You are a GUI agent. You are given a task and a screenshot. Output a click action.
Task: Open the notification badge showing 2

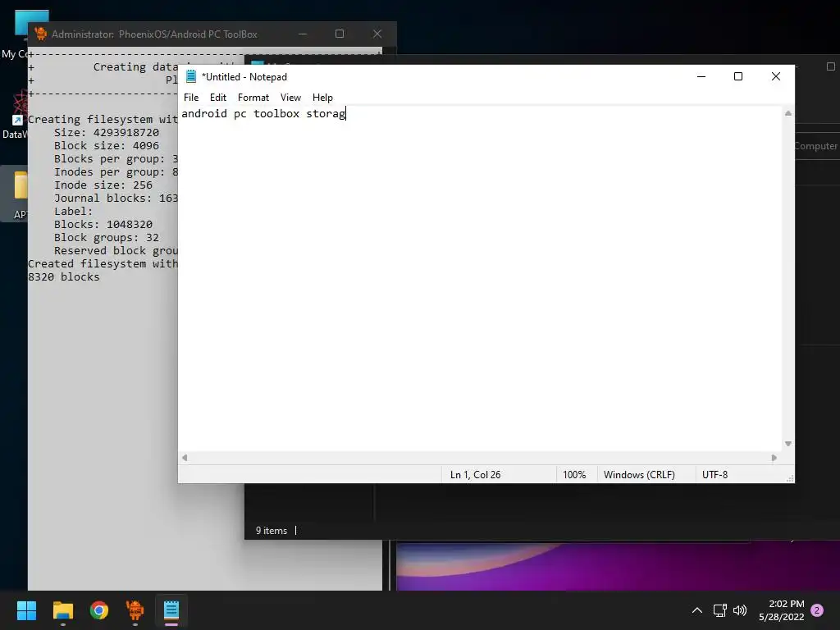pos(817,610)
